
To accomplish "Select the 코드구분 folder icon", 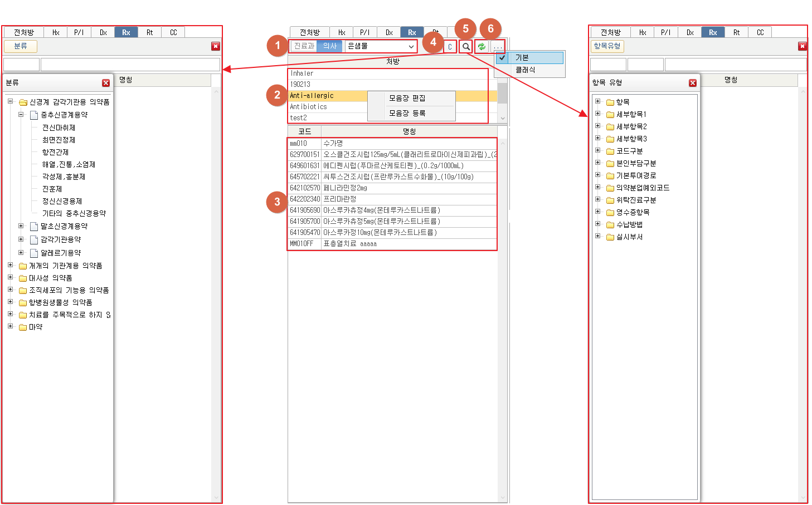I will point(610,151).
